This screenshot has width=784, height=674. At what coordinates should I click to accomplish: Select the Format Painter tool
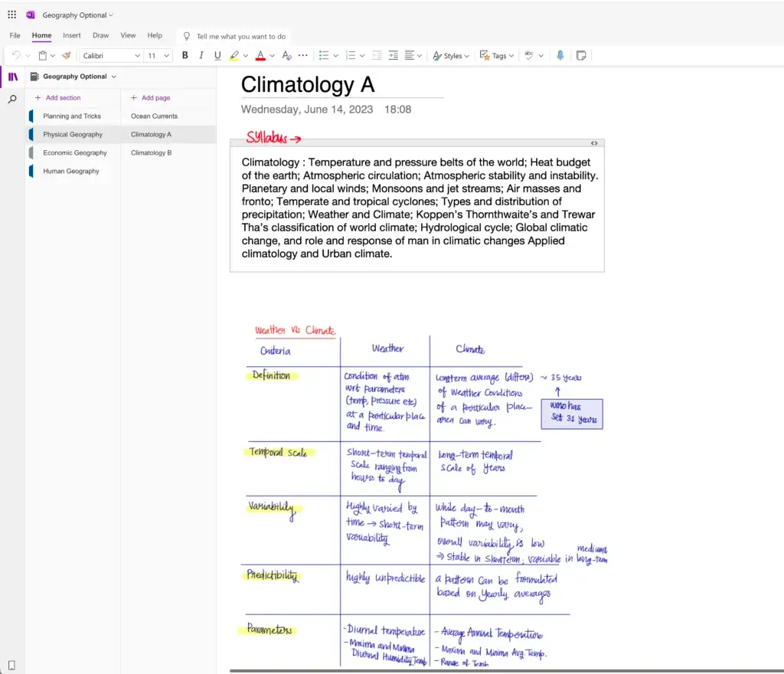(66, 55)
